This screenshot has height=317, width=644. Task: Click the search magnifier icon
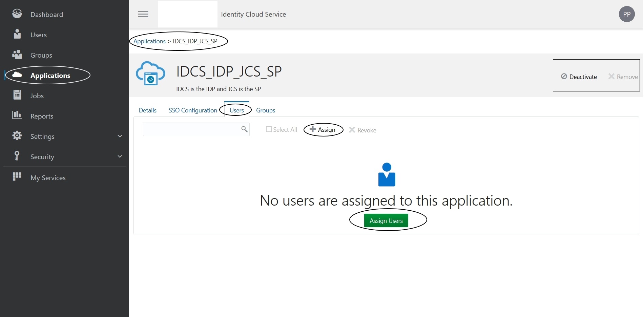coord(244,129)
